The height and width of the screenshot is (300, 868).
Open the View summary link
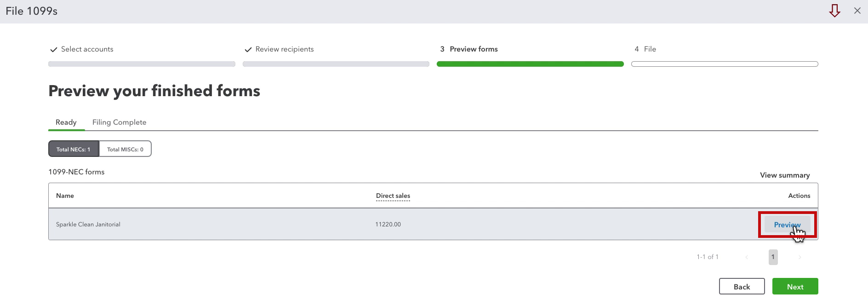point(785,175)
